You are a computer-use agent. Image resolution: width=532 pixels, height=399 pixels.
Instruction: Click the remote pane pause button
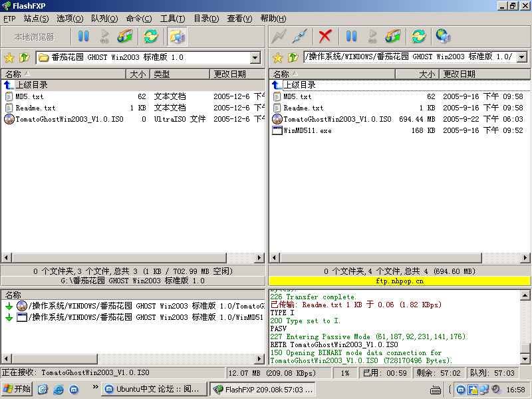click(352, 37)
